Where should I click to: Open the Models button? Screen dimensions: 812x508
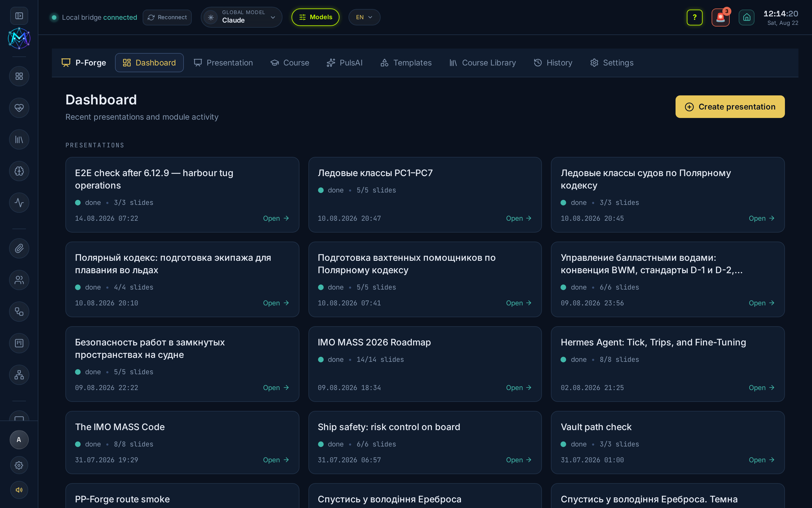click(315, 17)
